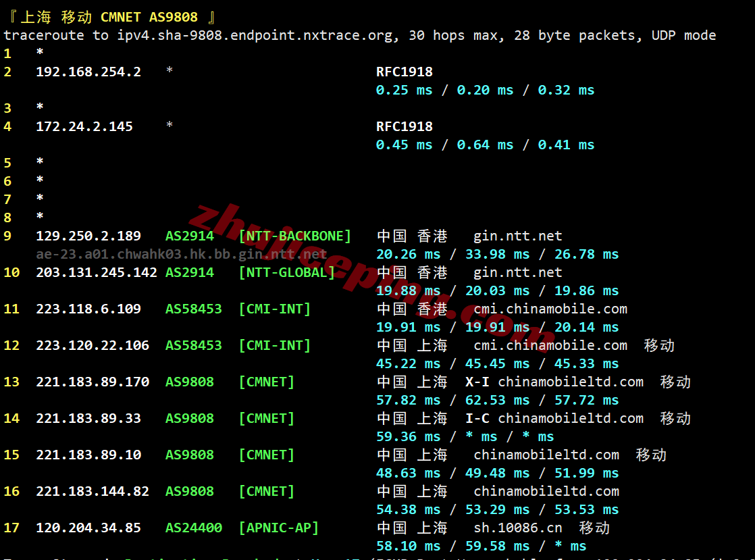This screenshot has height=560, width=755.
Task: Select latency 45.22 ms on hop 12
Action: click(x=408, y=363)
